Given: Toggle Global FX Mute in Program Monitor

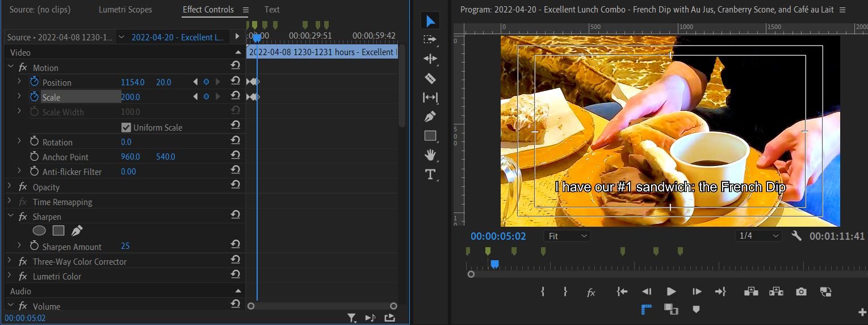Looking at the screenshot, I should (591, 292).
